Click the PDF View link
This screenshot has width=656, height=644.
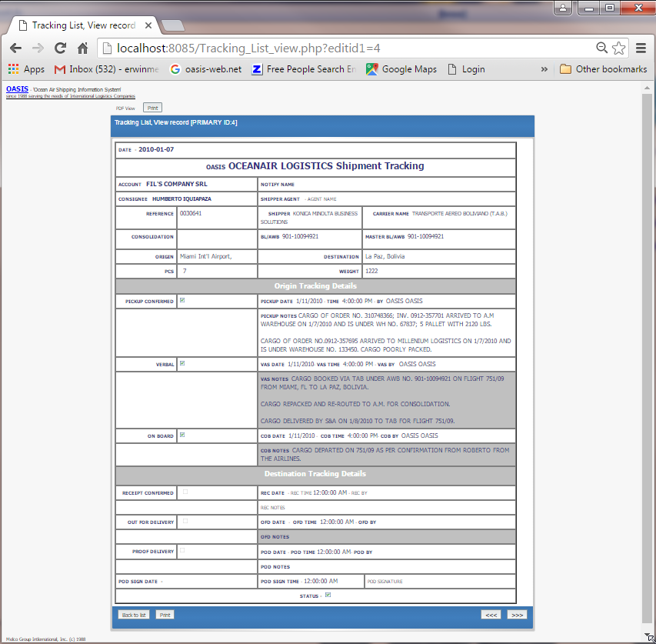pos(125,108)
